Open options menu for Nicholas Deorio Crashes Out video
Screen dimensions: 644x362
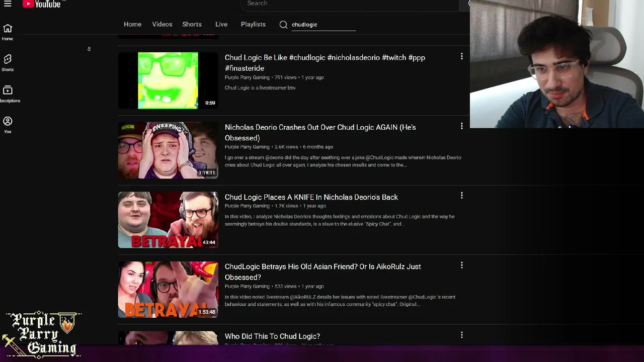click(x=461, y=126)
